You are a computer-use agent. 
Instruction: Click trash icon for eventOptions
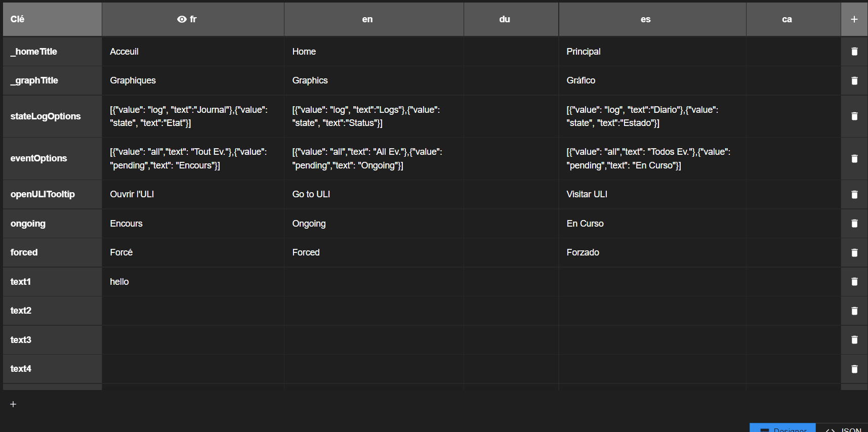tap(854, 158)
